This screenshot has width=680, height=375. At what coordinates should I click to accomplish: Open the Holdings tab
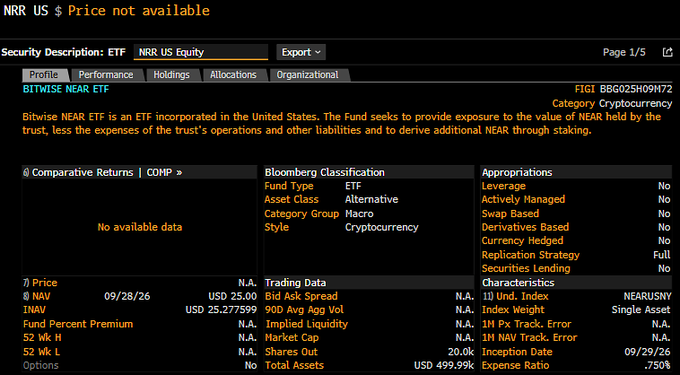(x=171, y=75)
